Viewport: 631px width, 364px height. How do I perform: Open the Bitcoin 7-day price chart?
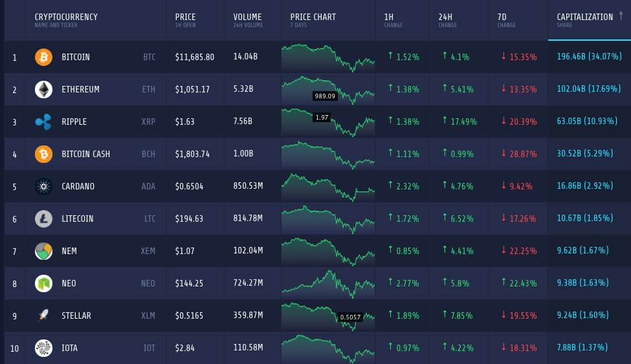tap(328, 58)
